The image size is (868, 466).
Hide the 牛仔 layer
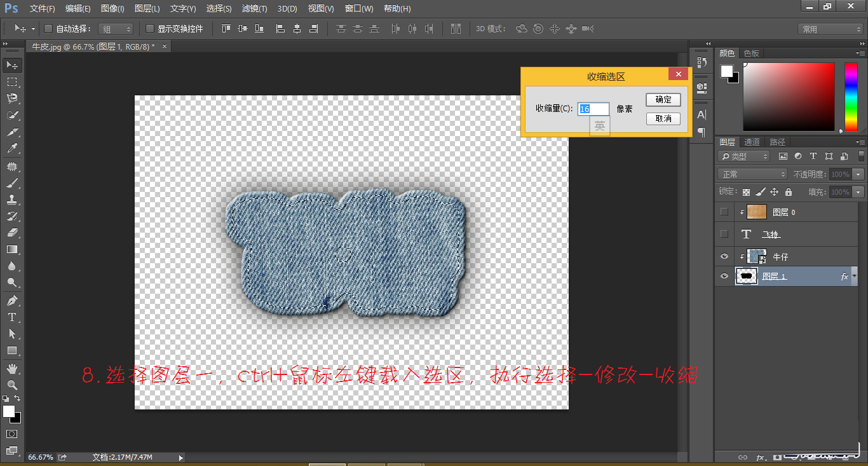point(724,256)
